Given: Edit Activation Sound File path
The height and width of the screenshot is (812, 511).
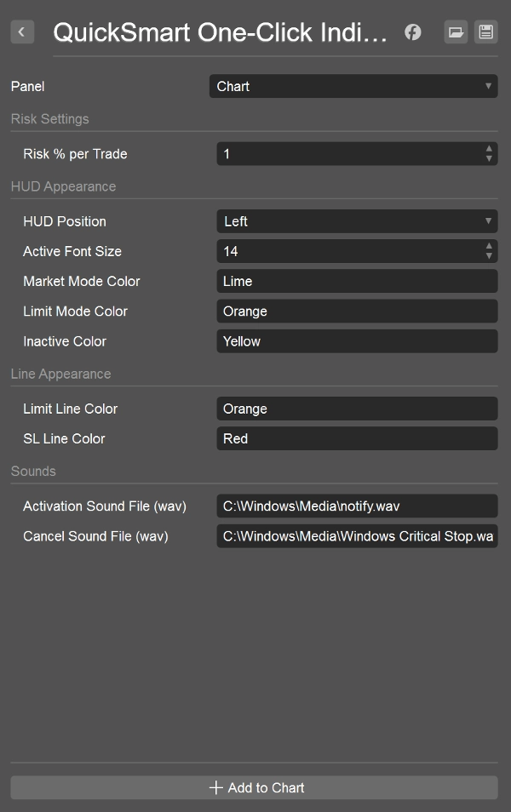Looking at the screenshot, I should click(x=357, y=506).
